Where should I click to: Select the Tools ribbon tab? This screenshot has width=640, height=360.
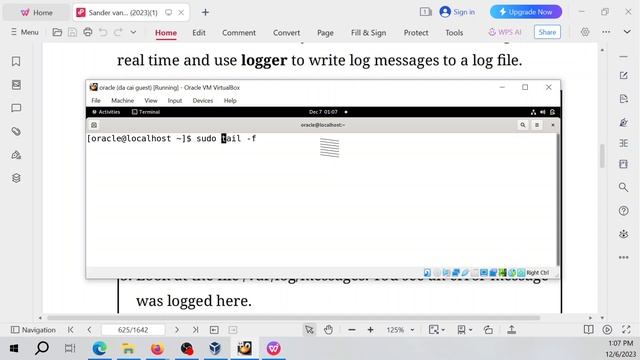[454, 33]
